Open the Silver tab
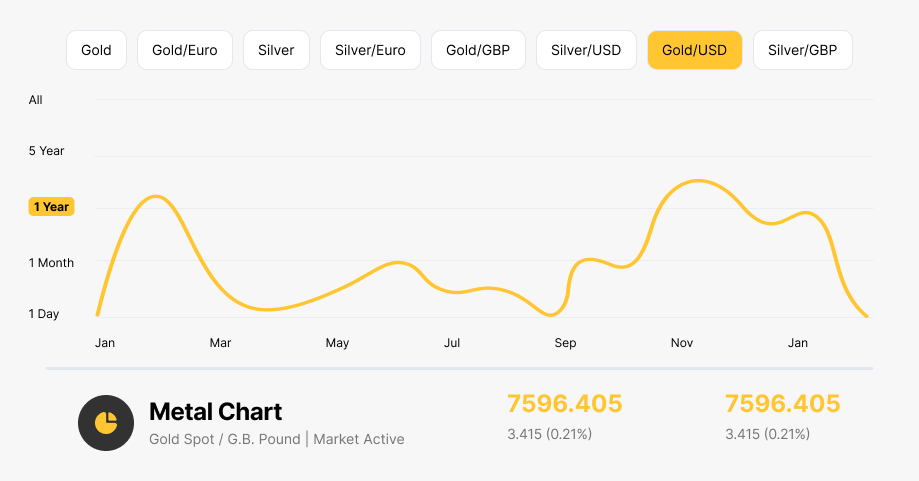 pyautogui.click(x=276, y=50)
